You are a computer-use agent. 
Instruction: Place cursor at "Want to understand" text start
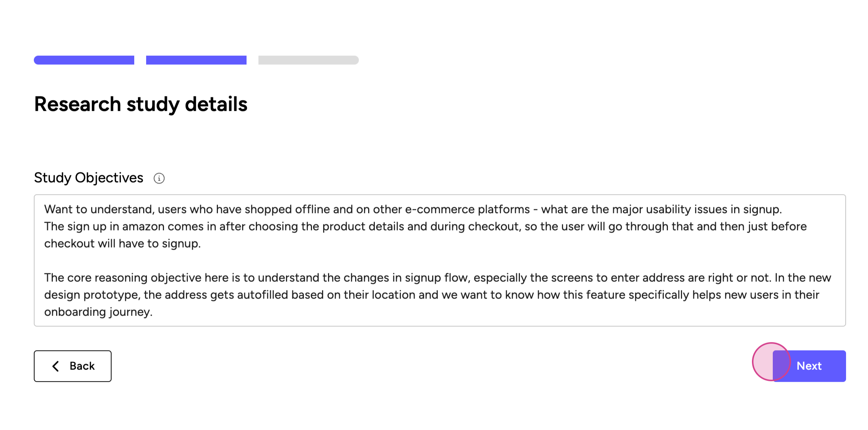coord(45,209)
